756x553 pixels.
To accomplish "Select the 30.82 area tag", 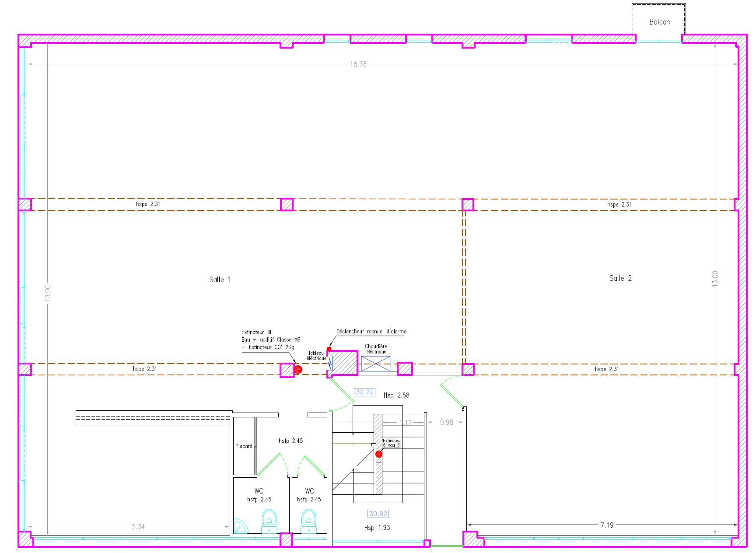I will (378, 514).
